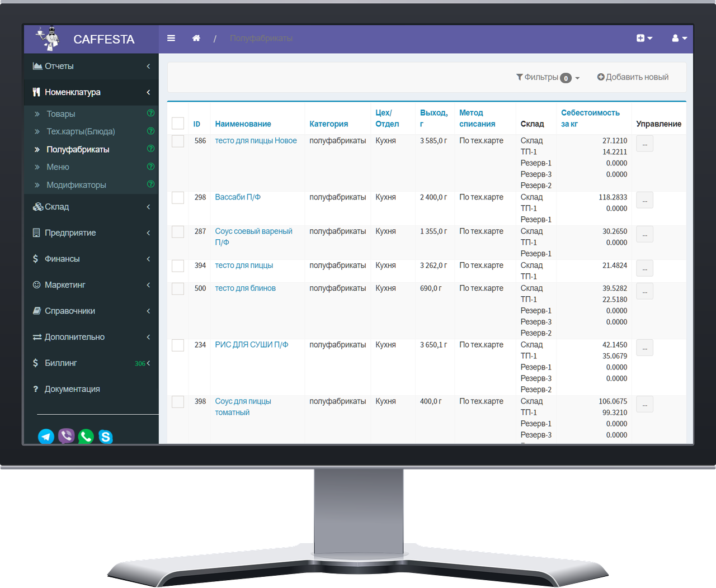Toggle the hamburger sidebar menu icon

click(171, 38)
